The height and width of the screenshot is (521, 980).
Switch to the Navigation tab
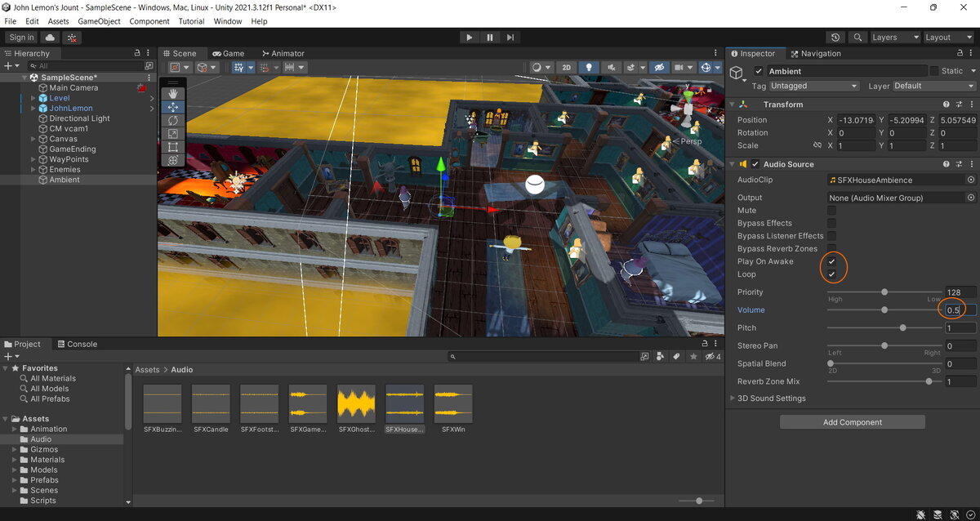815,53
